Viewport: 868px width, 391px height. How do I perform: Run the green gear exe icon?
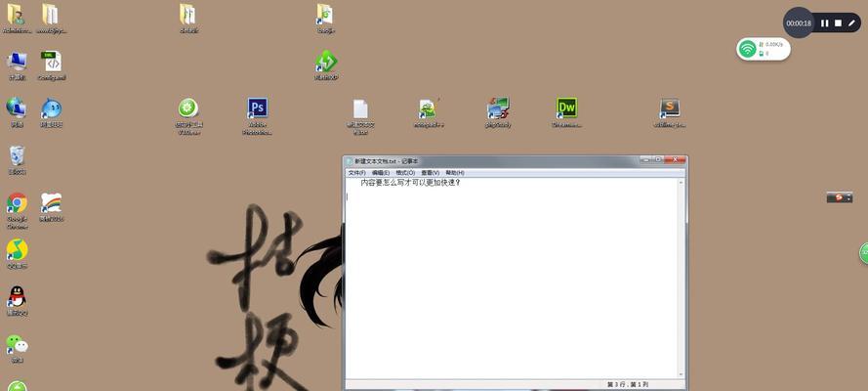188,109
